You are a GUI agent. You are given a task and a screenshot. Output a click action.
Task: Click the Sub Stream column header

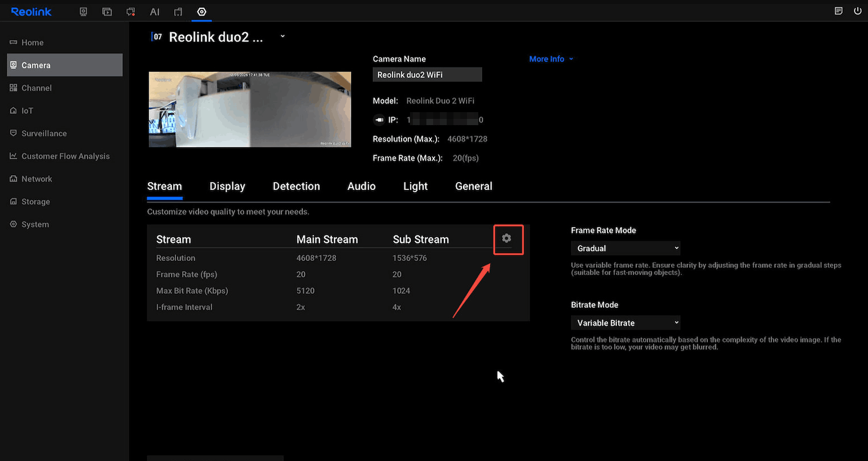pos(421,240)
